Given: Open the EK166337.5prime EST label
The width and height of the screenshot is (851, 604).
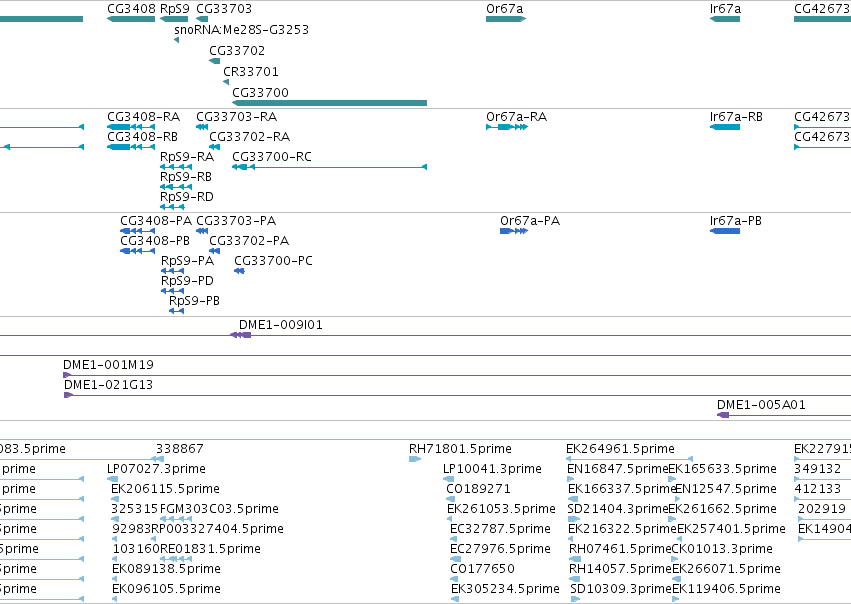Looking at the screenshot, I should [x=621, y=489].
